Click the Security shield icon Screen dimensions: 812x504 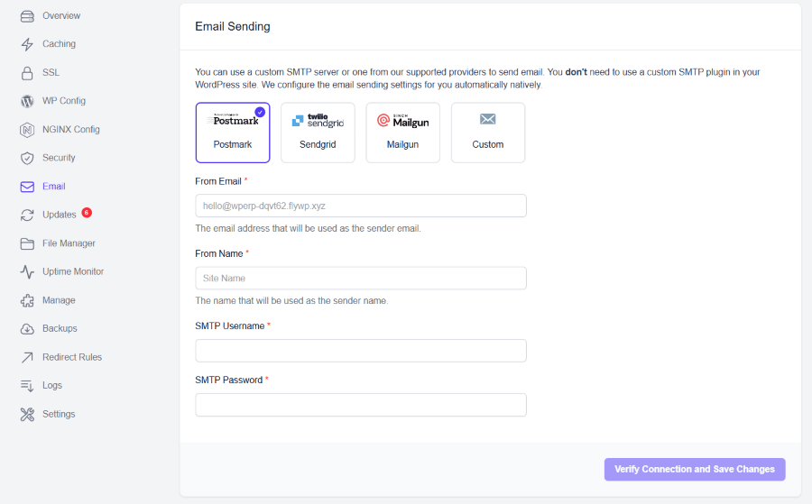pyautogui.click(x=27, y=159)
